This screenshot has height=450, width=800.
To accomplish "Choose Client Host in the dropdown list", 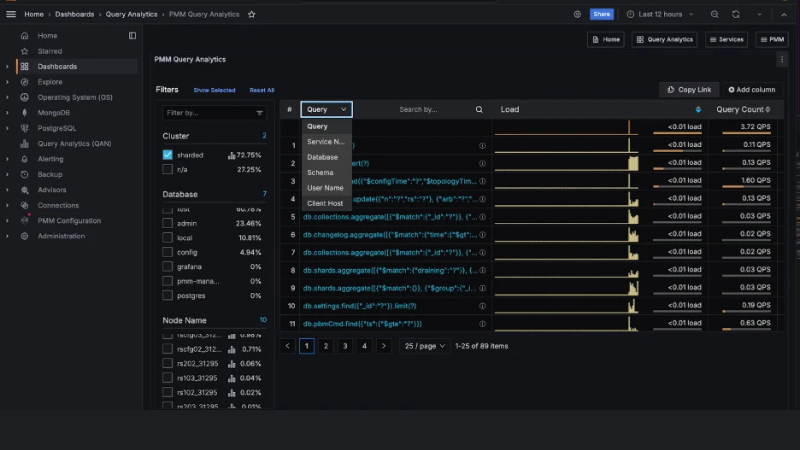I will tap(325, 203).
